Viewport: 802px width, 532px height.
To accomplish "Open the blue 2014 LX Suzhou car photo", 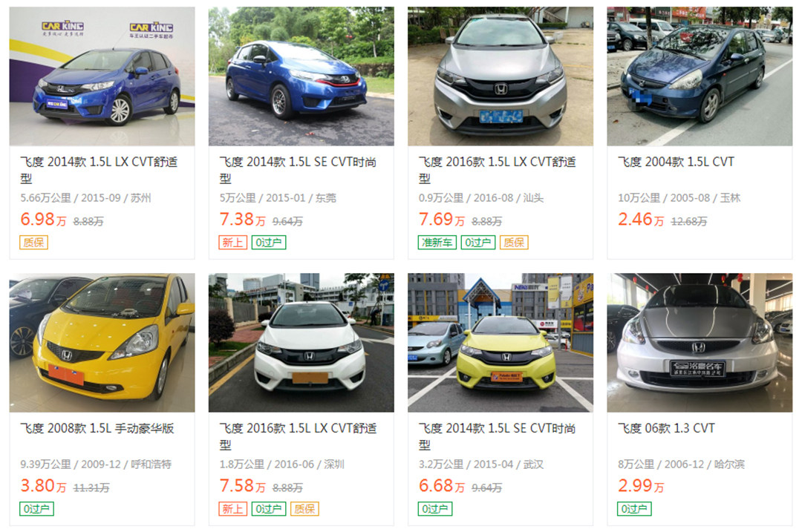I will pyautogui.click(x=102, y=76).
